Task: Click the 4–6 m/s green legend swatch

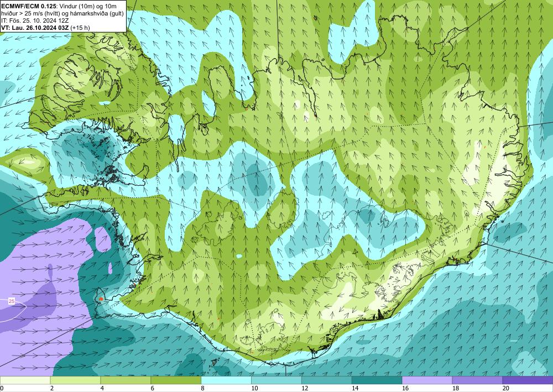Action: click(x=126, y=380)
